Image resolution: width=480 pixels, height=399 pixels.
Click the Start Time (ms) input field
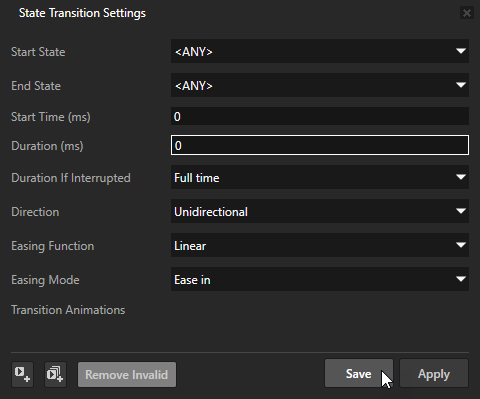coord(320,116)
